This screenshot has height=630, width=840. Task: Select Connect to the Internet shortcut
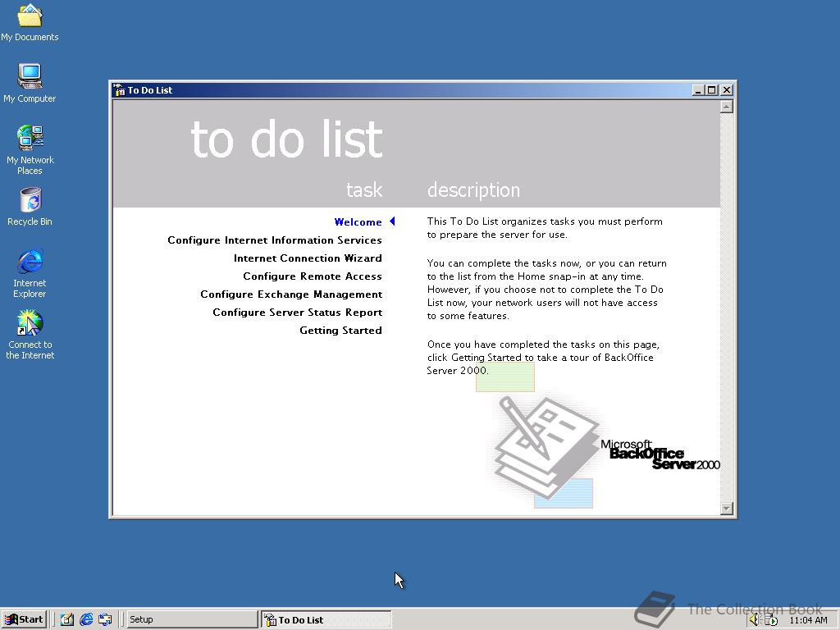[x=30, y=335]
